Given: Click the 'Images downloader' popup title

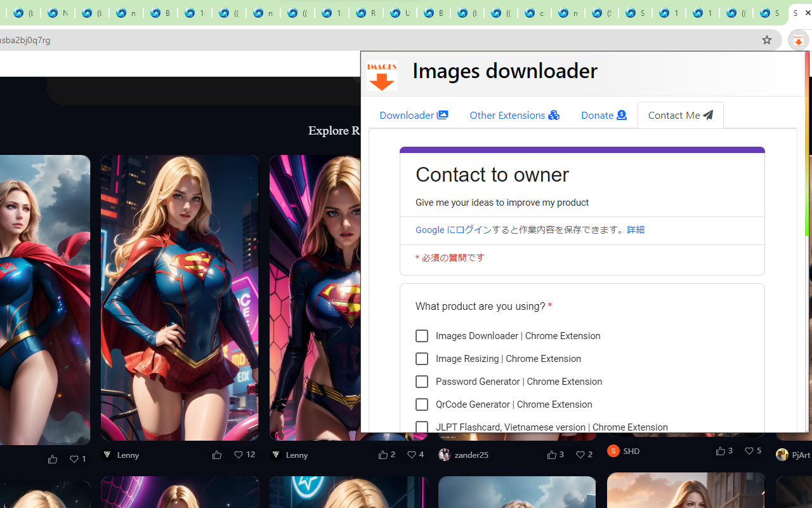Looking at the screenshot, I should pyautogui.click(x=505, y=70).
